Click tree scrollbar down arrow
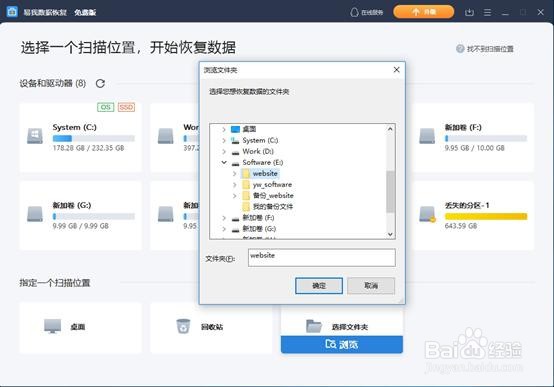Screen dimensions: 554x387 click(390, 234)
